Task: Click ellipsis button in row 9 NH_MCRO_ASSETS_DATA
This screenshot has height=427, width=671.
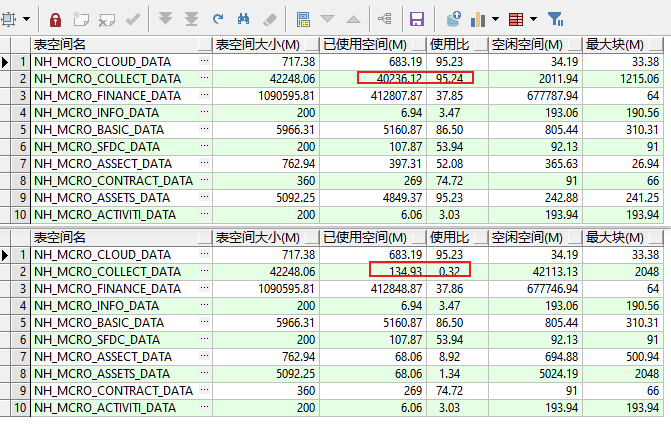Action: click(205, 197)
